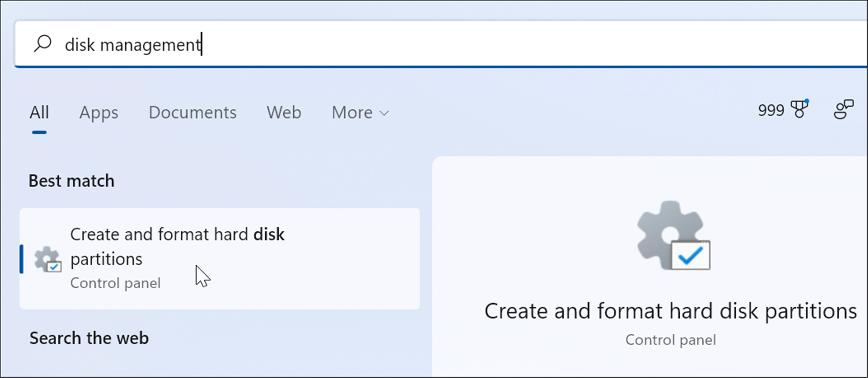Click Control panel label under the preview title

671,339
